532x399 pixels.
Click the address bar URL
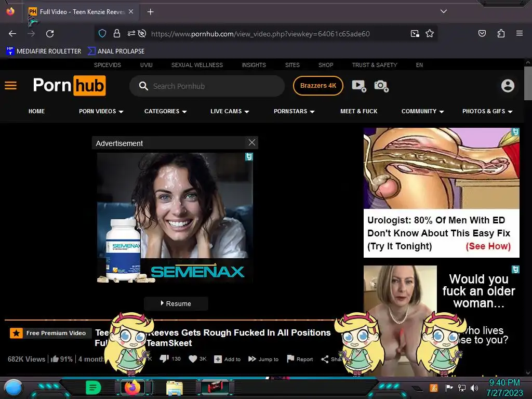pyautogui.click(x=260, y=34)
